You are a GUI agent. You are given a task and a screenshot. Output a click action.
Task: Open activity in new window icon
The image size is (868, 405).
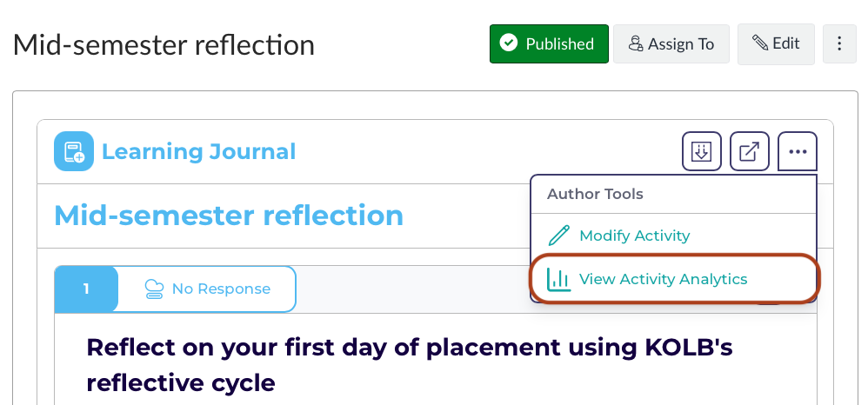(750, 151)
